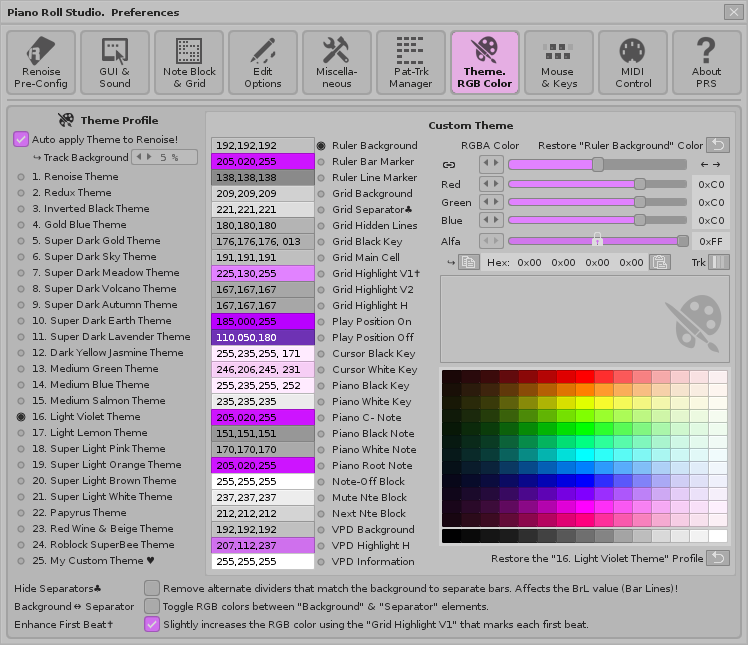Click the Alfa transparency slider
The image size is (748, 645).
click(x=598, y=241)
